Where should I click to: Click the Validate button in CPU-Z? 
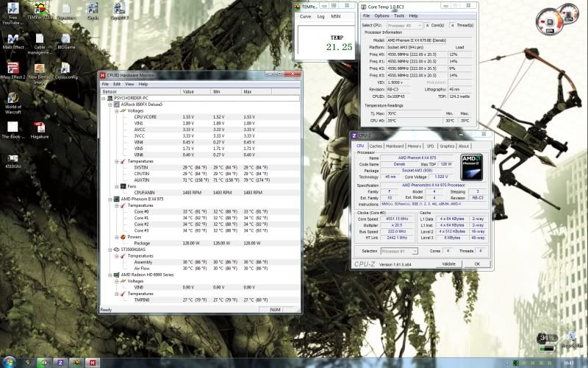448,264
